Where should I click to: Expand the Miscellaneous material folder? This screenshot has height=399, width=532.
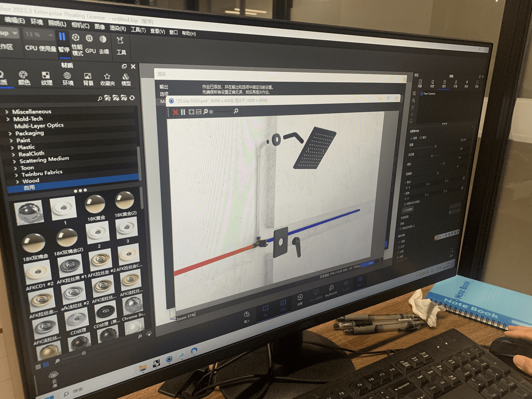click(x=7, y=112)
